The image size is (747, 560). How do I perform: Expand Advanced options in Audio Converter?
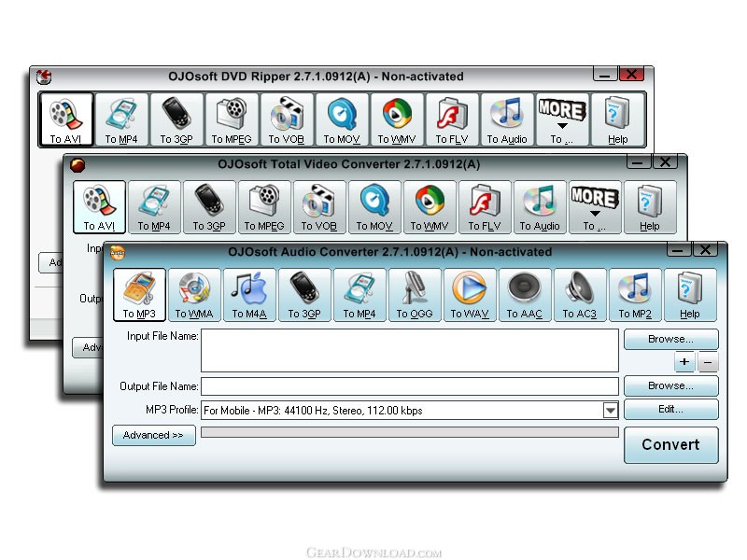coord(154,435)
